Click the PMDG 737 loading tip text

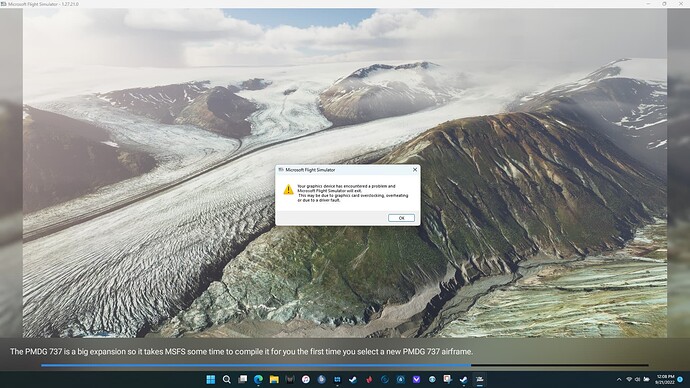pyautogui.click(x=241, y=351)
